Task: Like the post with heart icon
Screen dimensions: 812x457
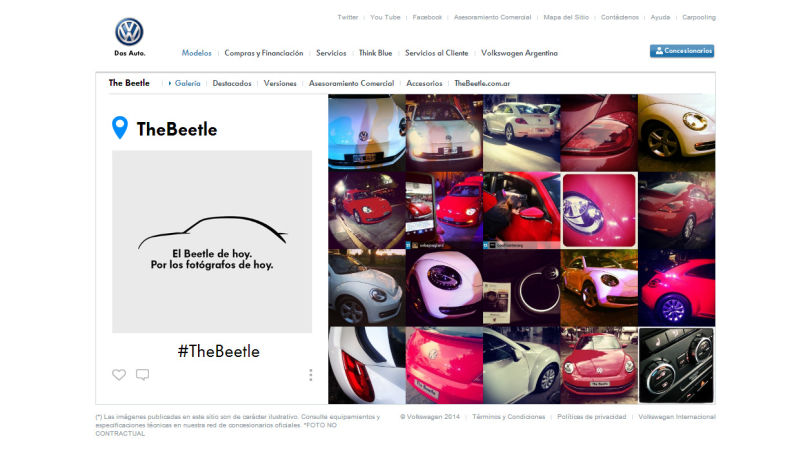Action: pos(119,375)
